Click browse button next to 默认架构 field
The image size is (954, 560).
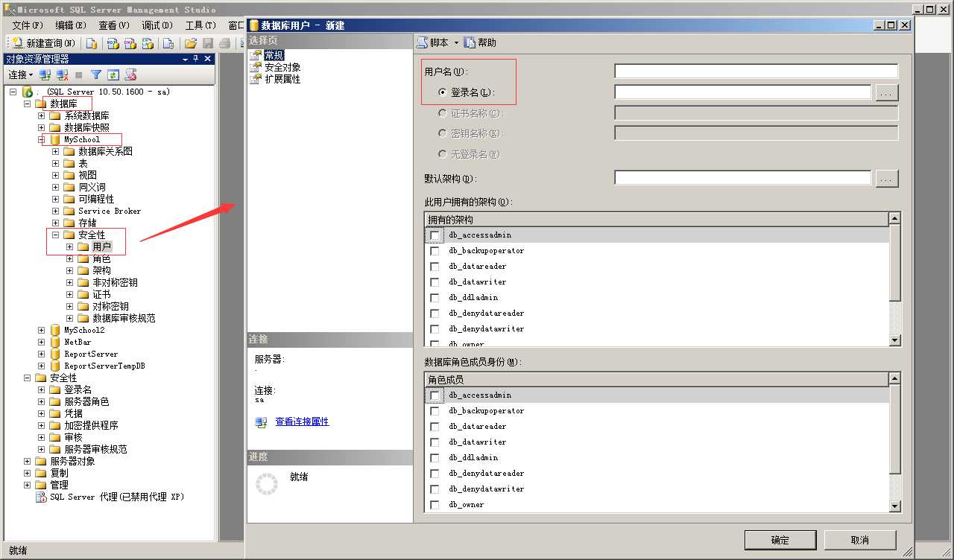[x=887, y=179]
